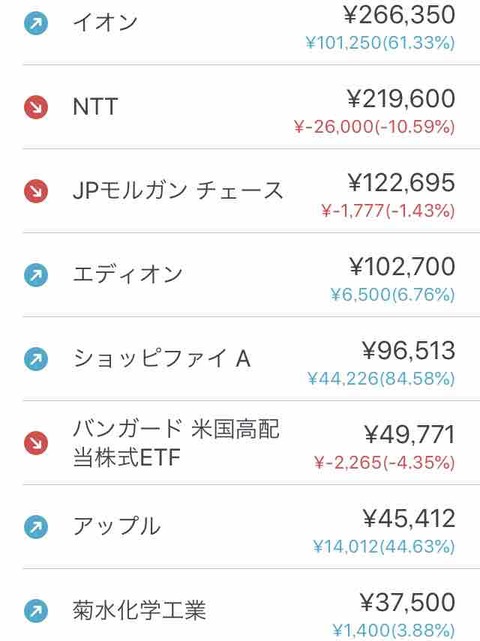Tap the blue up-arrow icon beside アップル
This screenshot has width=480, height=641.
[x=36, y=527]
